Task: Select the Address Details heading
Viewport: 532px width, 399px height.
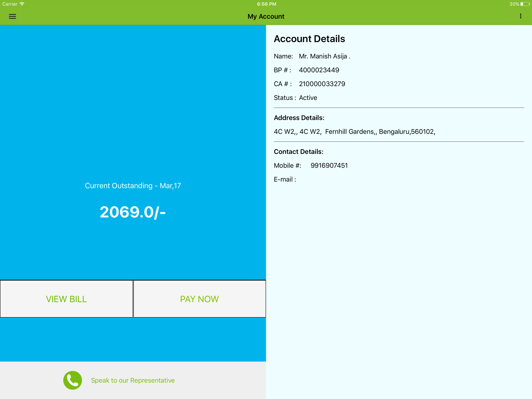Action: tap(299, 118)
